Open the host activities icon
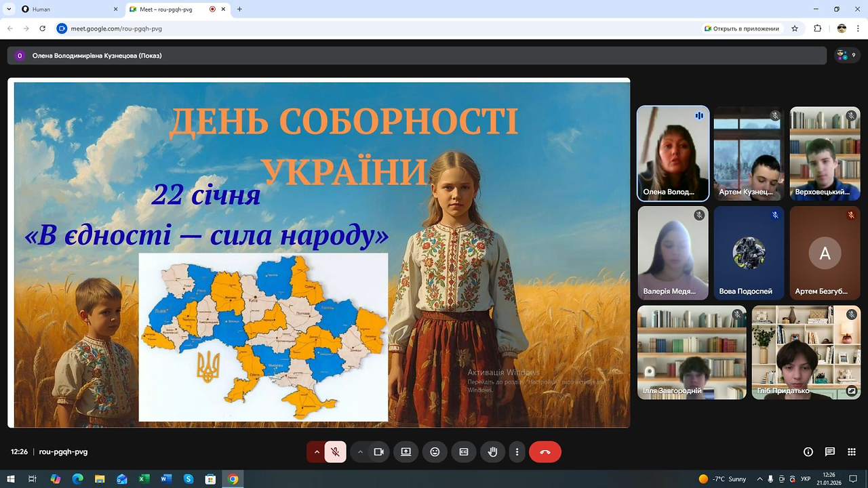The height and width of the screenshot is (488, 868). coord(852,452)
